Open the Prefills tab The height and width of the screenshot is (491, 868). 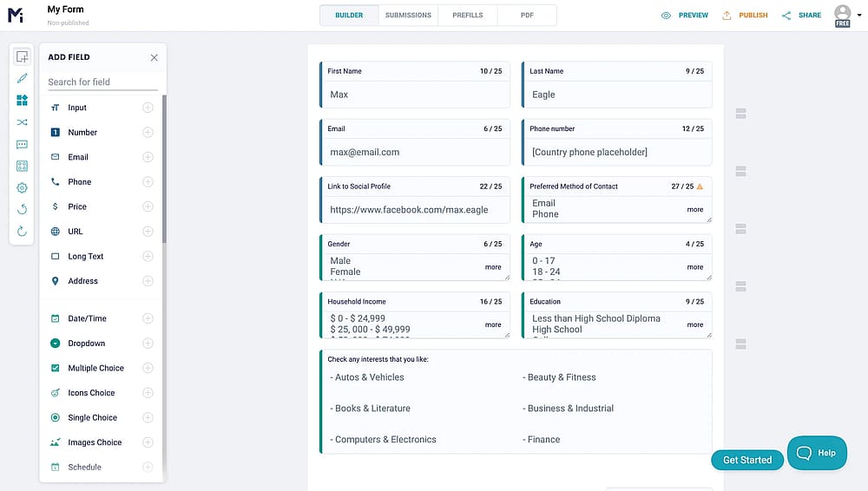468,16
